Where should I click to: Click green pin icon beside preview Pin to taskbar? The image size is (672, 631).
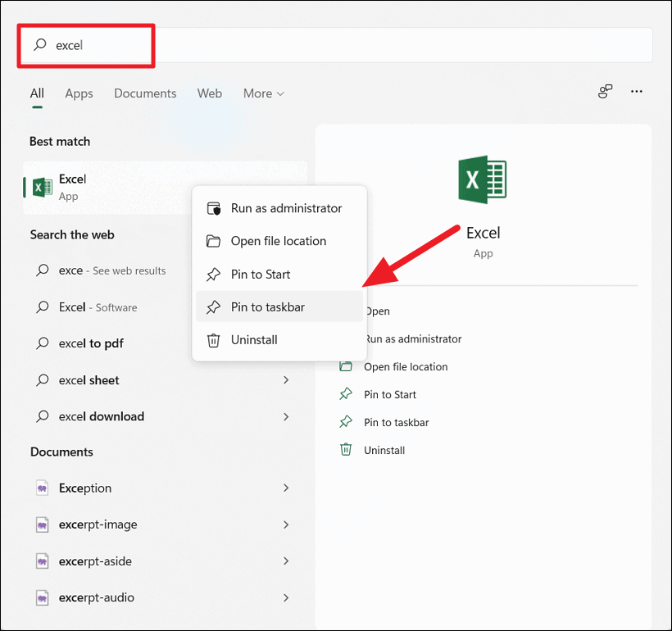click(x=346, y=422)
